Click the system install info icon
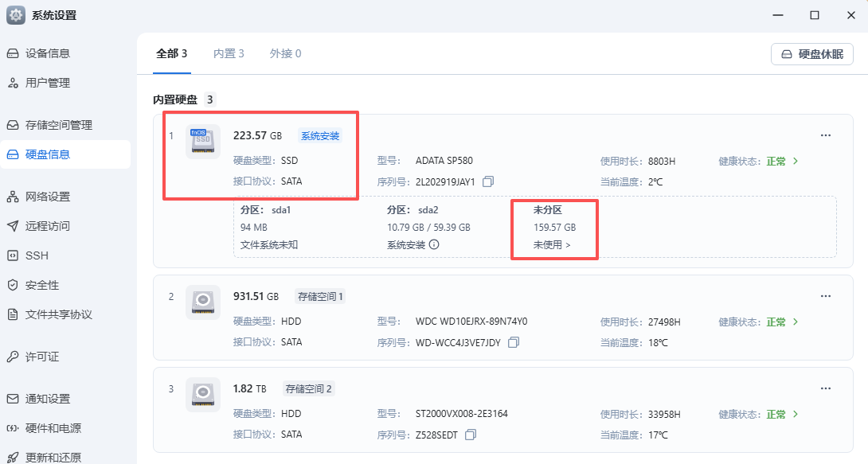The width and height of the screenshot is (868, 464). 434,245
